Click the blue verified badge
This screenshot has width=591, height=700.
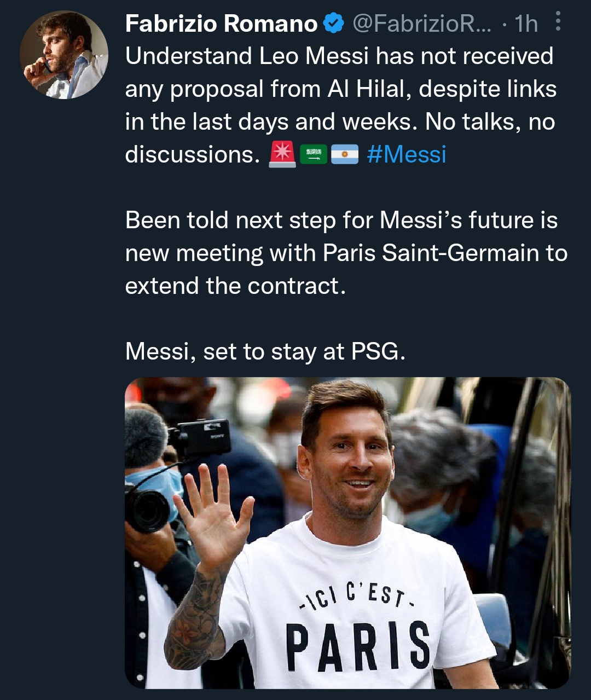[x=333, y=24]
